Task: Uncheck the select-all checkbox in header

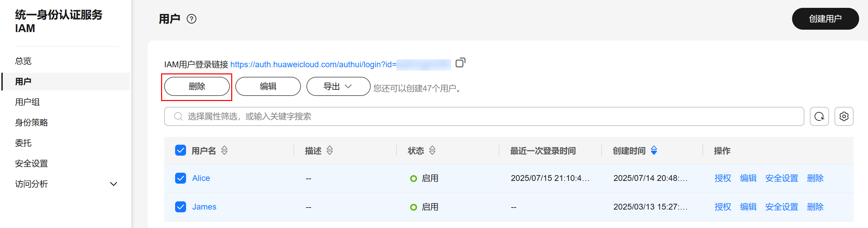Action: [181, 151]
